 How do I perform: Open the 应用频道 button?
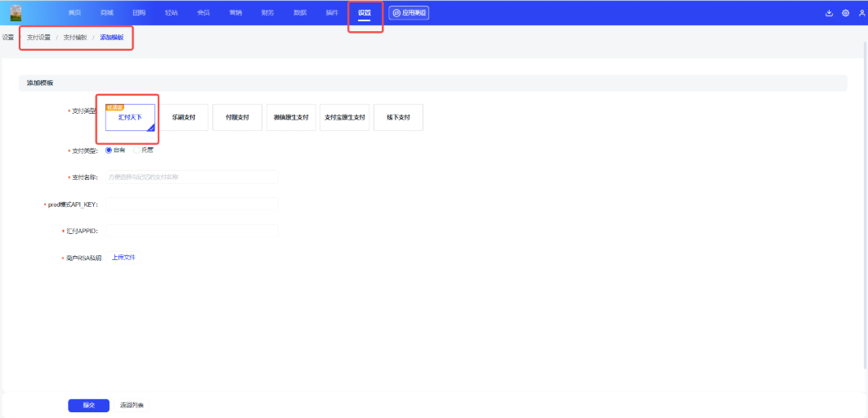[409, 13]
